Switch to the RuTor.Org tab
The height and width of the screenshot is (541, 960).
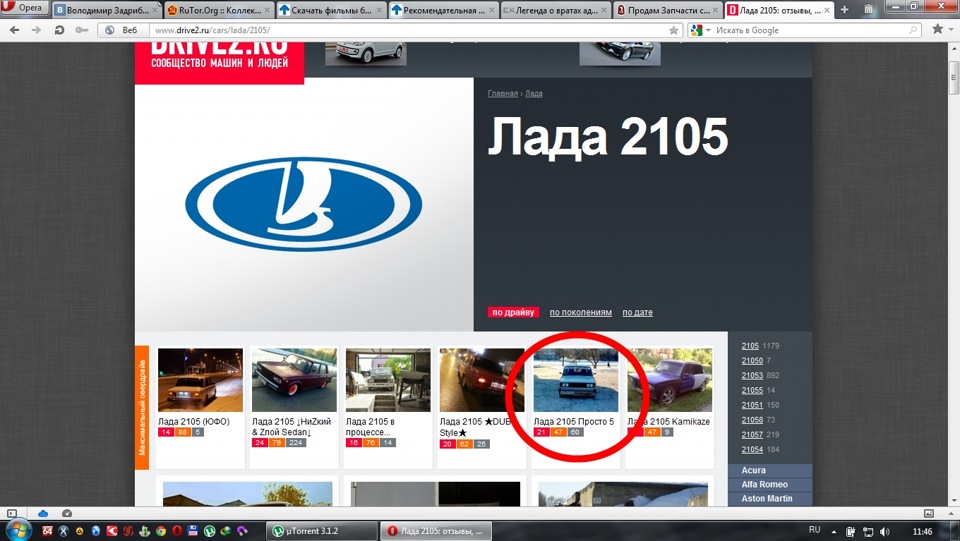click(219, 10)
